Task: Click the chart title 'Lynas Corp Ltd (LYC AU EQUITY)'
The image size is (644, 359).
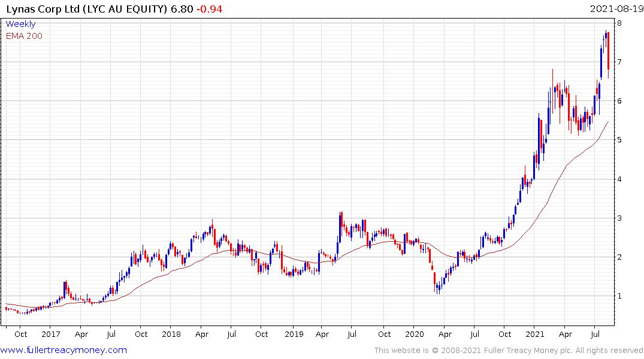Action: 87,9
